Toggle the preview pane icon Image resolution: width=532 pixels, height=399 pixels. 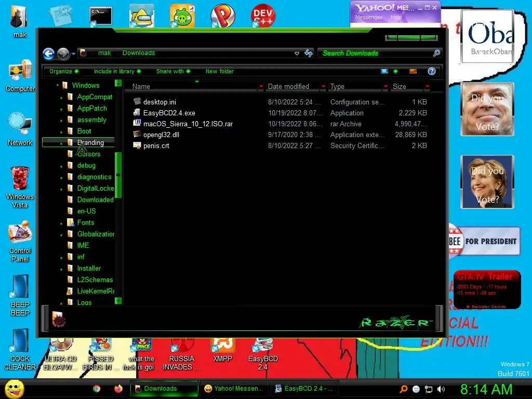413,71
